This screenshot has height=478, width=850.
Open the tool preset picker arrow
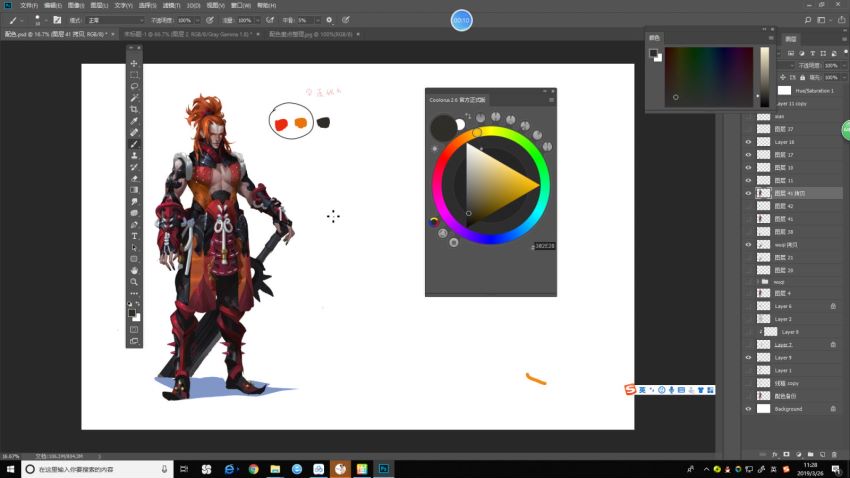tap(22, 21)
